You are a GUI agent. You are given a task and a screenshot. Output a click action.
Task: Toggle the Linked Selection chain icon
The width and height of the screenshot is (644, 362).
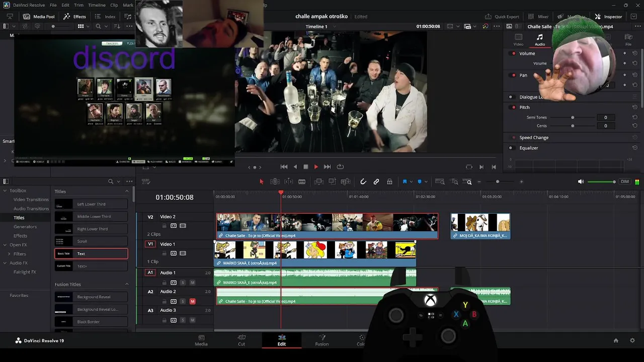pyautogui.click(x=376, y=182)
